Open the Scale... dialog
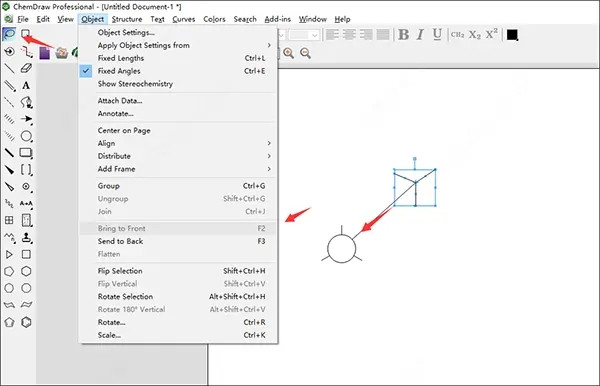This screenshot has height=386, width=600. 178,335
